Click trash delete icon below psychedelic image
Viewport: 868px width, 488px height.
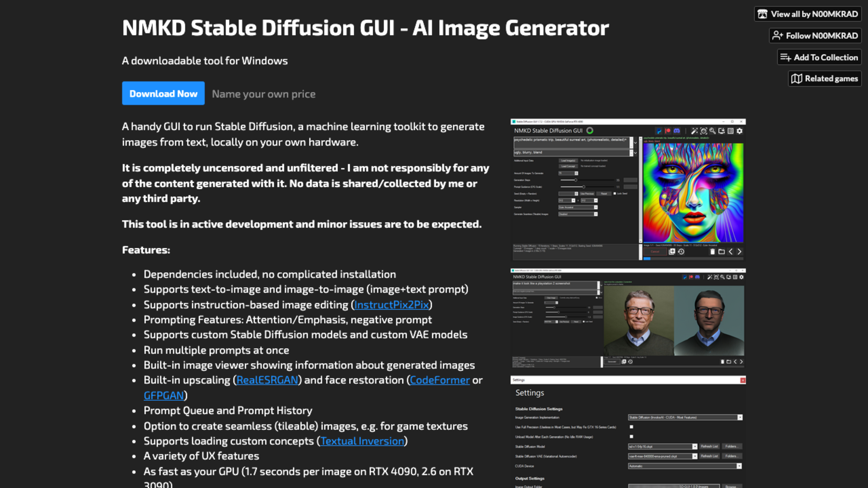(x=712, y=252)
